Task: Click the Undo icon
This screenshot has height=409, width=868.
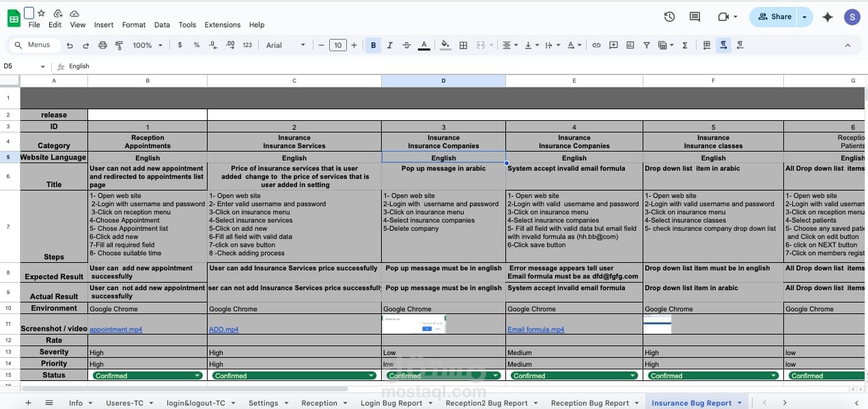Action: pyautogui.click(x=70, y=45)
